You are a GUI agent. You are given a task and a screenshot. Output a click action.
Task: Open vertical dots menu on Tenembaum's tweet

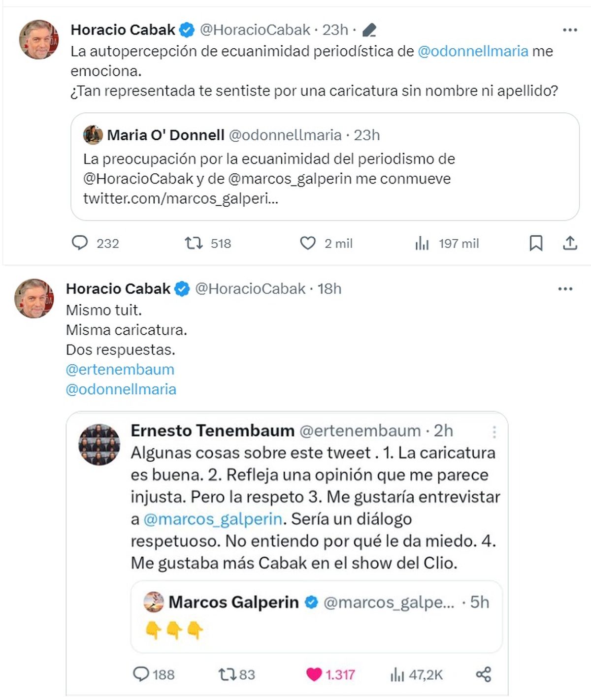click(494, 432)
